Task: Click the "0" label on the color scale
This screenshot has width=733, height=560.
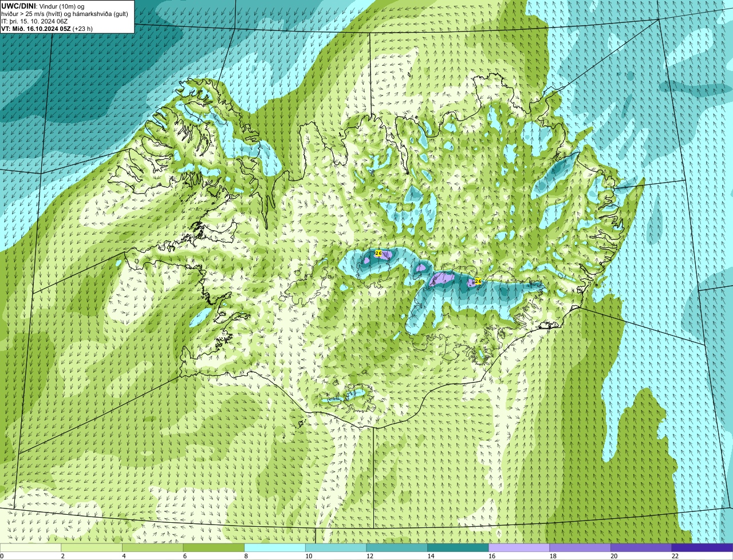Action: (x=2, y=556)
